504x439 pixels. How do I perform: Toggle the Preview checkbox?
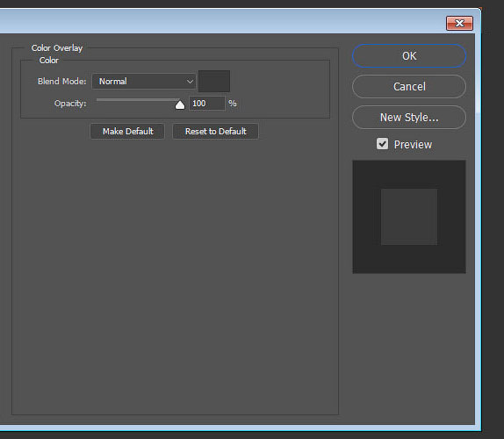coord(382,144)
